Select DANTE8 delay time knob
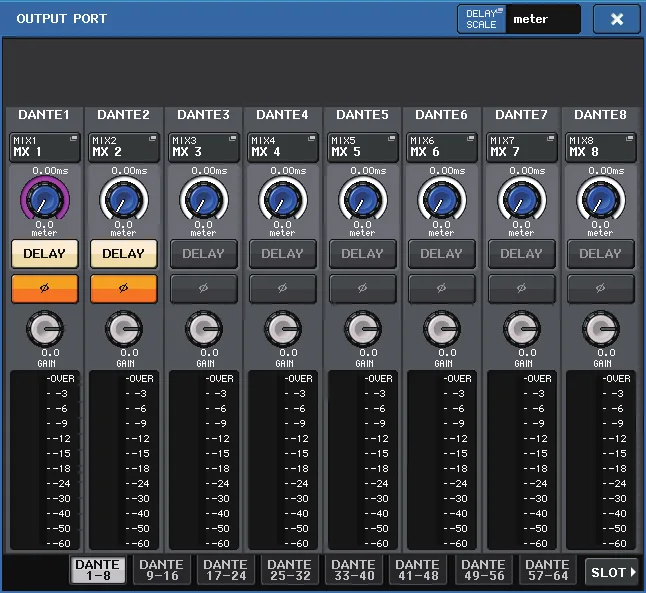 (601, 200)
